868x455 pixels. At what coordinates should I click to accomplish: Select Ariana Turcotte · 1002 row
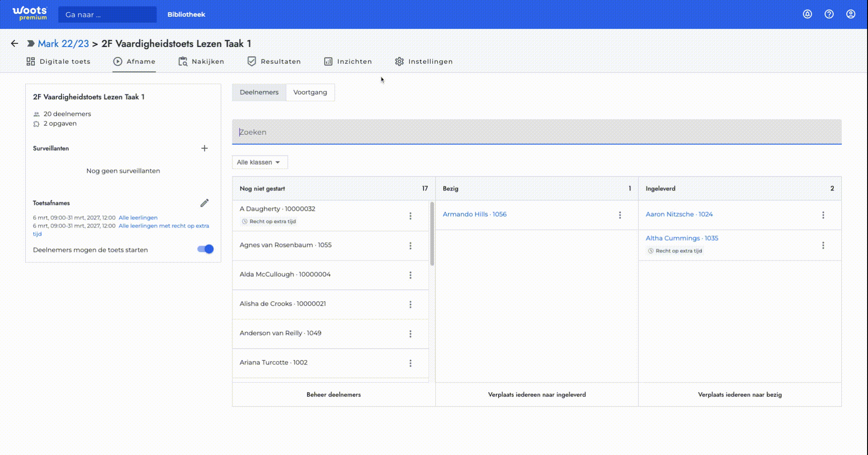tap(330, 363)
